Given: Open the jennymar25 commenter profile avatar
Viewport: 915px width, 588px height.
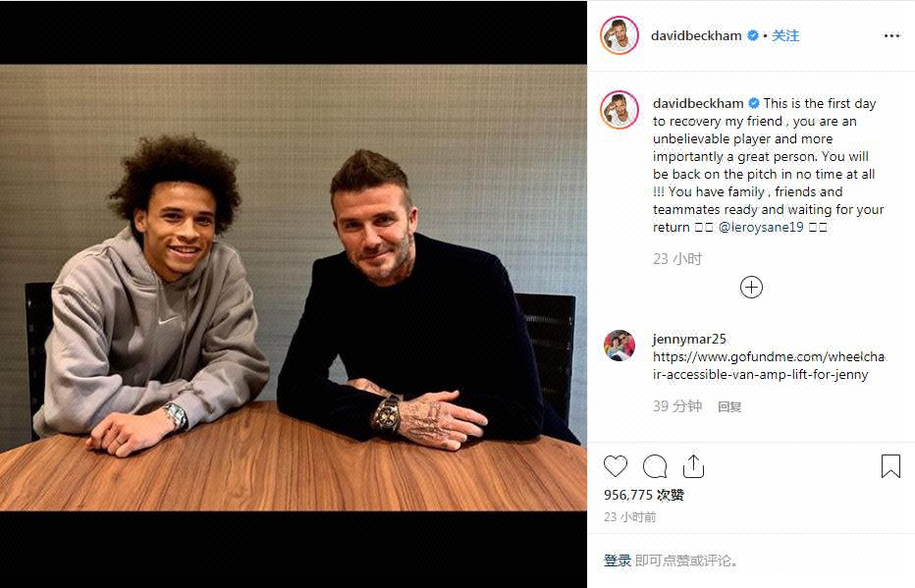Looking at the screenshot, I should point(619,346).
